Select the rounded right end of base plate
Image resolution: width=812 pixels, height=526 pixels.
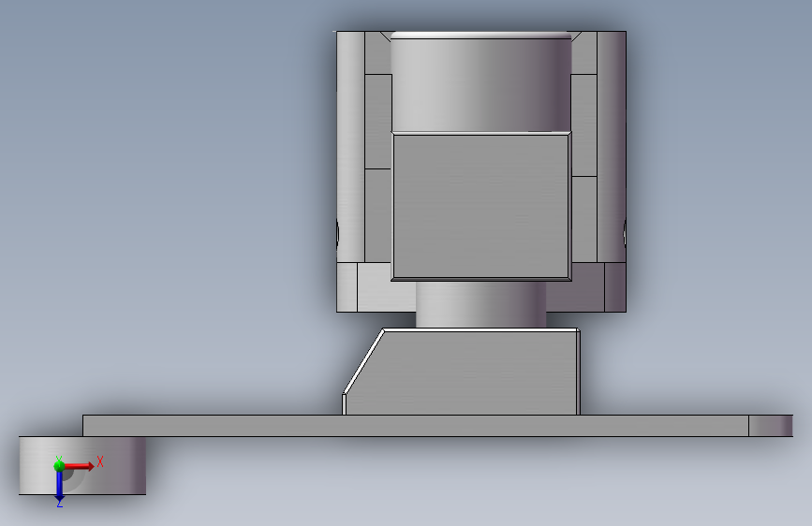tap(771, 426)
